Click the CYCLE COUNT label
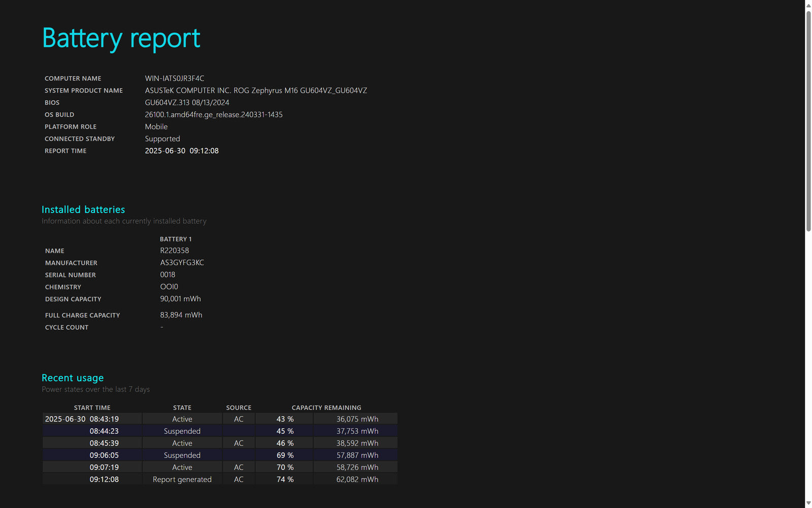This screenshot has width=812, height=508. 66,328
